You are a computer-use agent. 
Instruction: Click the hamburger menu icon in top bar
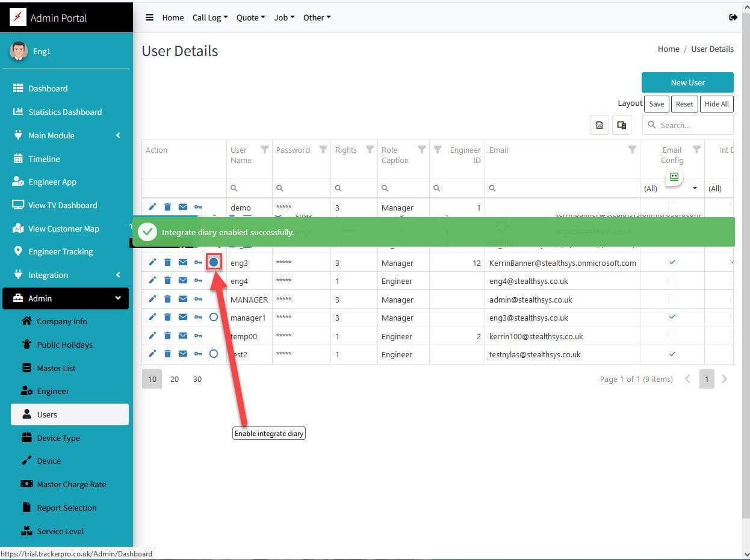tap(149, 17)
